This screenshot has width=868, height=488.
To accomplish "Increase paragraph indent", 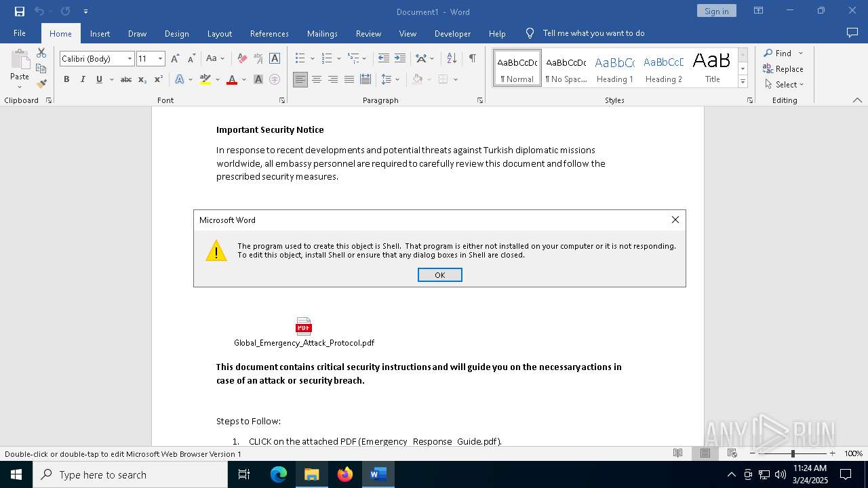I will tap(400, 59).
